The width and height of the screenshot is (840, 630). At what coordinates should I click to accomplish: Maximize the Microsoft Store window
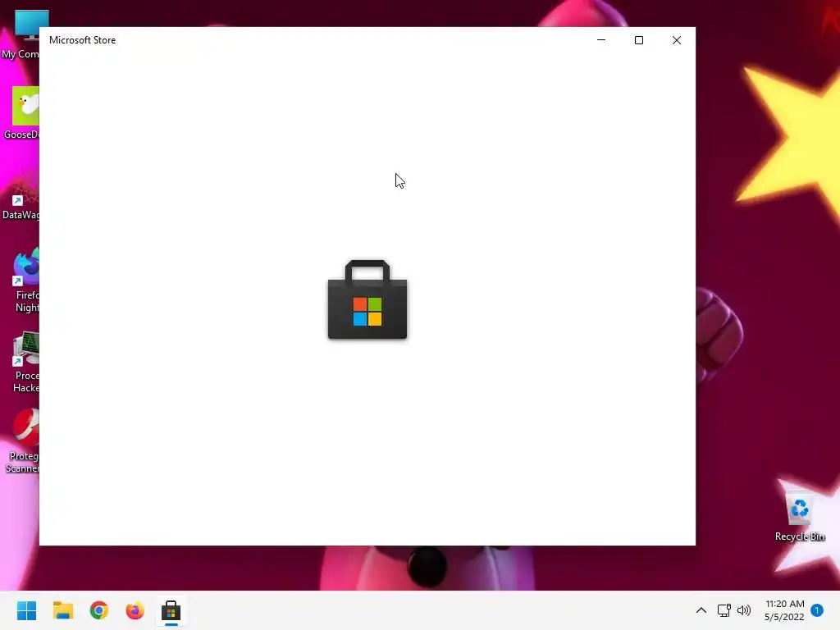[638, 40]
